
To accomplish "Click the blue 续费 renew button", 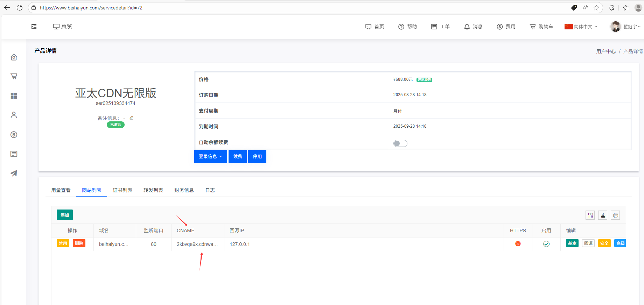I will coord(238,156).
